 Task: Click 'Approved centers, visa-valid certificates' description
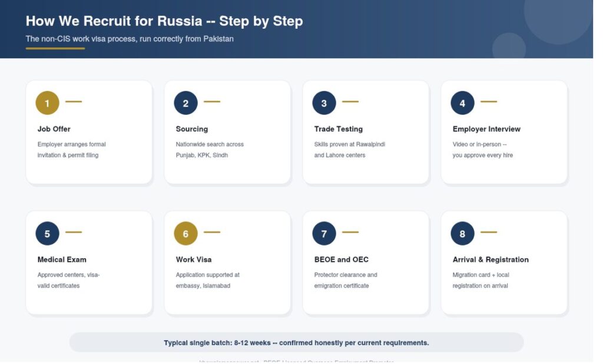point(68,280)
